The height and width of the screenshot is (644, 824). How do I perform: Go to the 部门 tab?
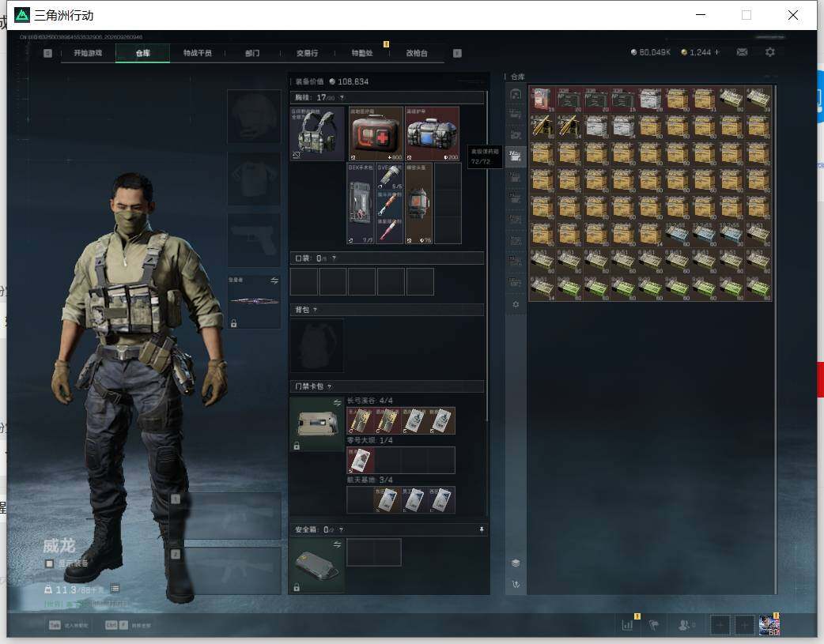click(252, 53)
